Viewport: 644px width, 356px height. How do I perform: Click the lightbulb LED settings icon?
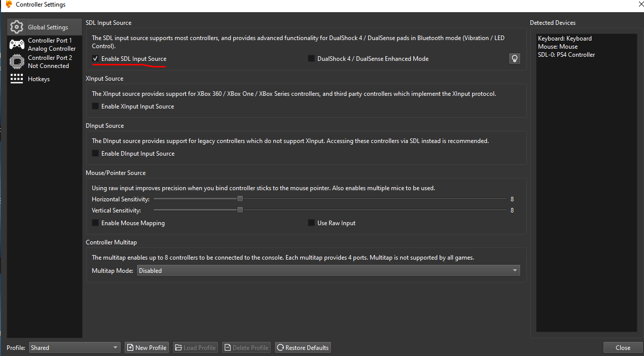(x=515, y=59)
